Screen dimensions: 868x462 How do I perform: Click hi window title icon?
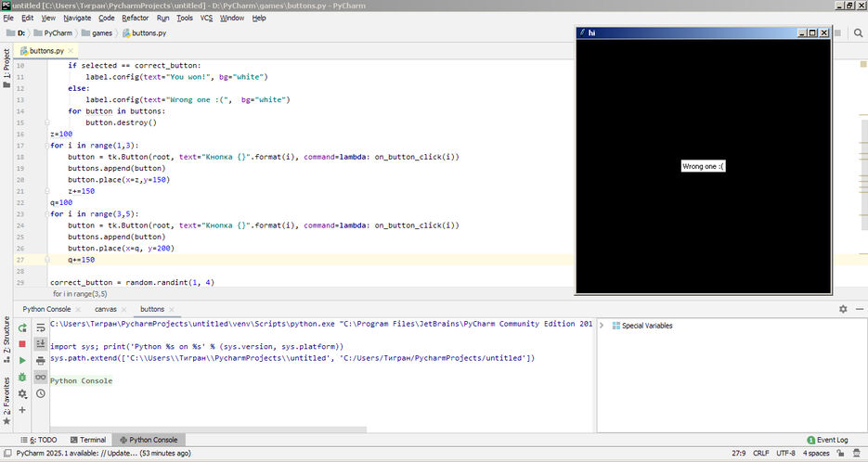click(582, 32)
